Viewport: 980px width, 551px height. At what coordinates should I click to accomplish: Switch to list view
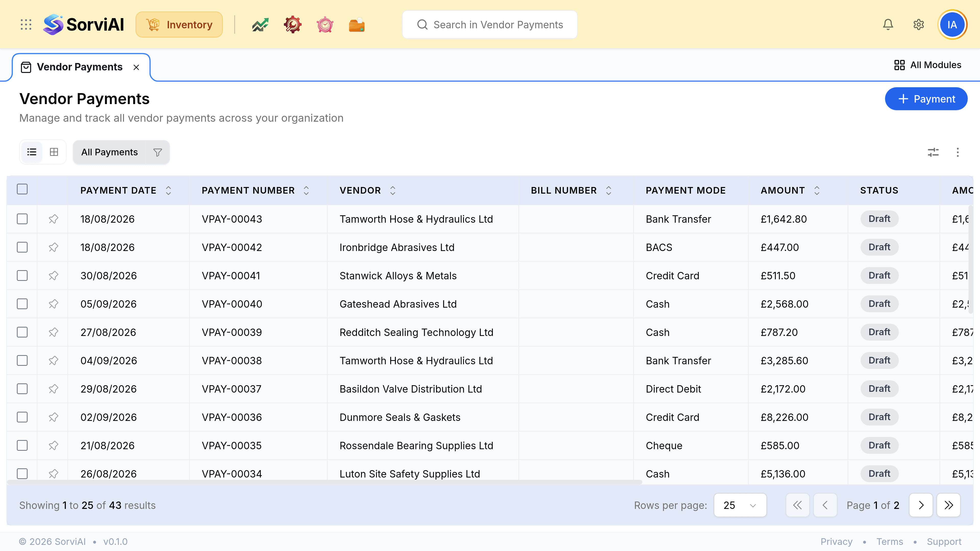point(32,152)
